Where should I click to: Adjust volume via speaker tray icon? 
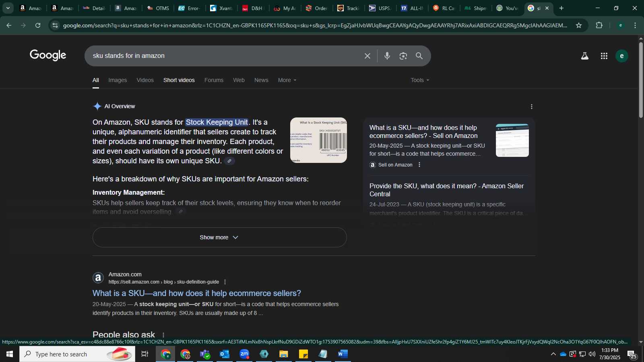(x=592, y=354)
